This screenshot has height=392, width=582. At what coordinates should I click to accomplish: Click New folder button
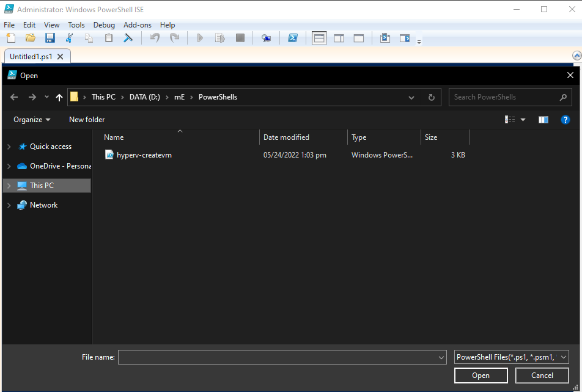87,120
